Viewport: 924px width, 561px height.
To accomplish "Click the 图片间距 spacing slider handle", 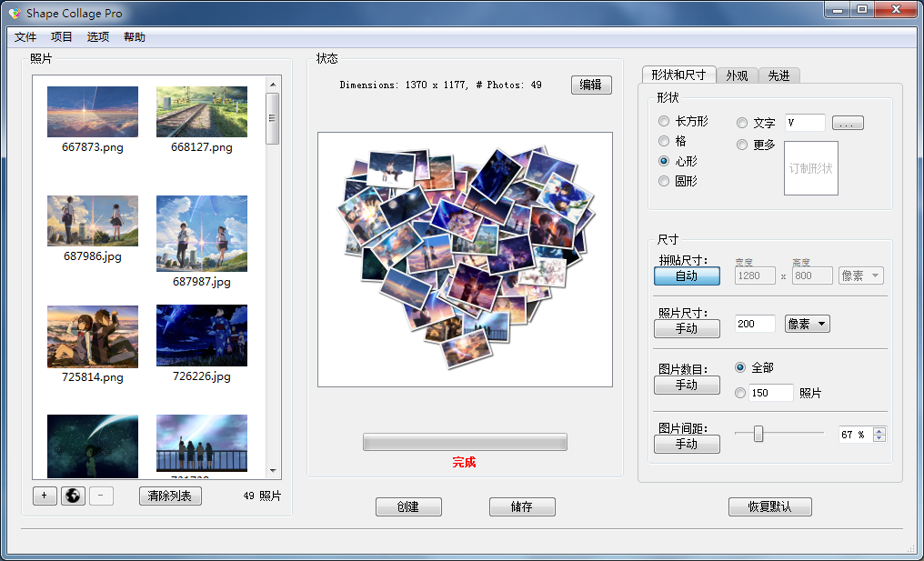I will 758,434.
